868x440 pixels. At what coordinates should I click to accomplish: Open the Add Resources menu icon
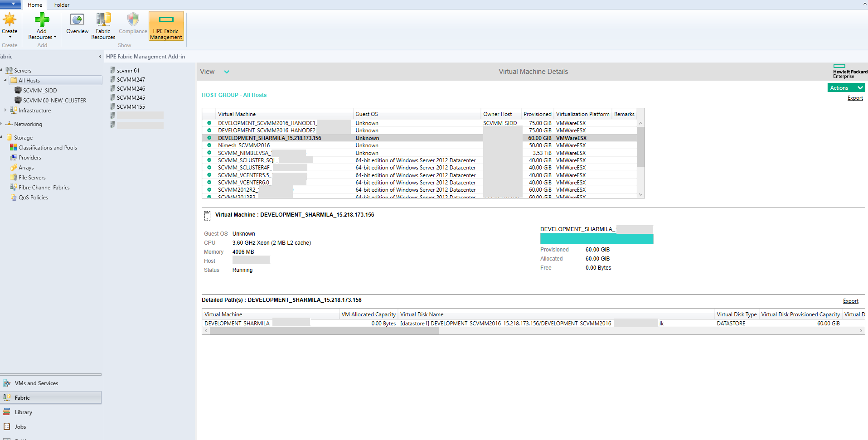pyautogui.click(x=41, y=25)
